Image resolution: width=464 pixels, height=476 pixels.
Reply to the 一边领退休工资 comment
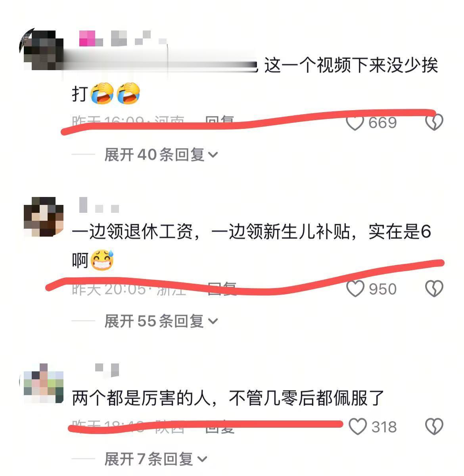point(222,288)
